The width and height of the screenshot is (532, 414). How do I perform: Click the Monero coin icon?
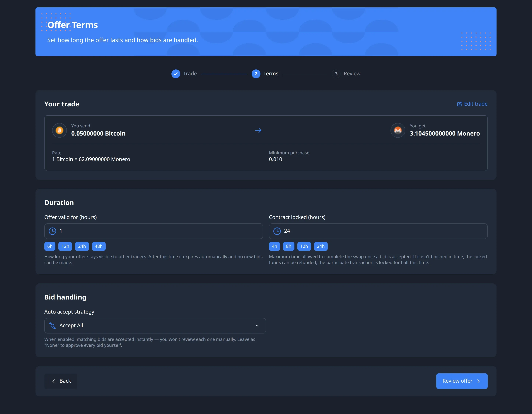398,130
